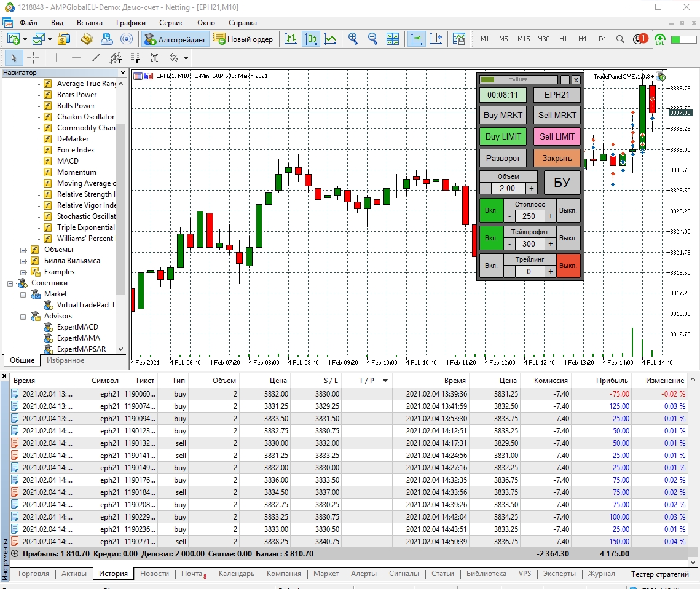Tile chart windows icon
This screenshot has height=589, width=700.
pyautogui.click(x=393, y=39)
